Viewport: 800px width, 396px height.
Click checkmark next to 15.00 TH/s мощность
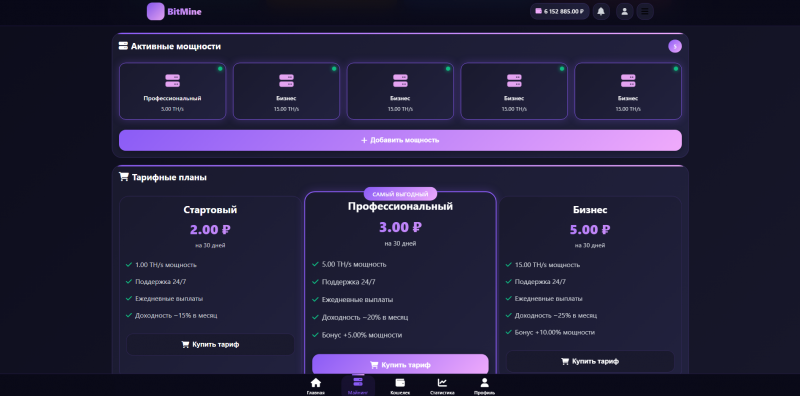[509, 265]
